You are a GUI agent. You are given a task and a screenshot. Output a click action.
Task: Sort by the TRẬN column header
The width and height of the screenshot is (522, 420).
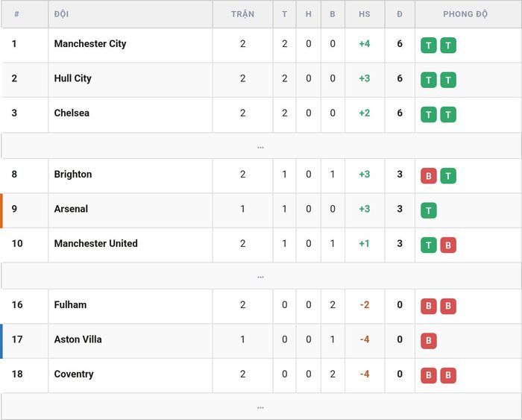(242, 14)
